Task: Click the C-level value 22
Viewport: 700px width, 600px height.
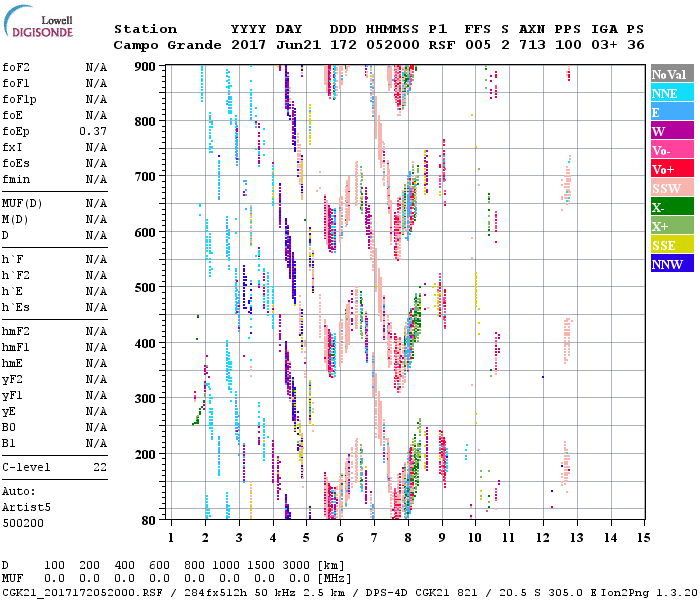Action: 100,467
